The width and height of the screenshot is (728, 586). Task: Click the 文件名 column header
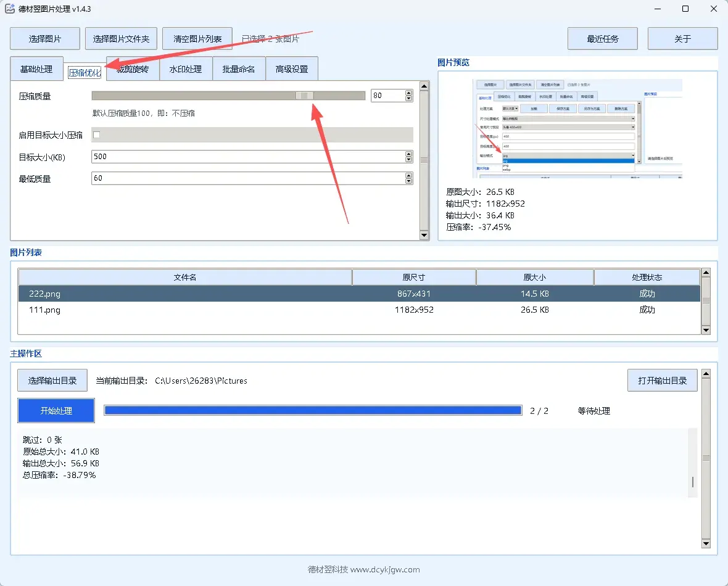(x=185, y=277)
